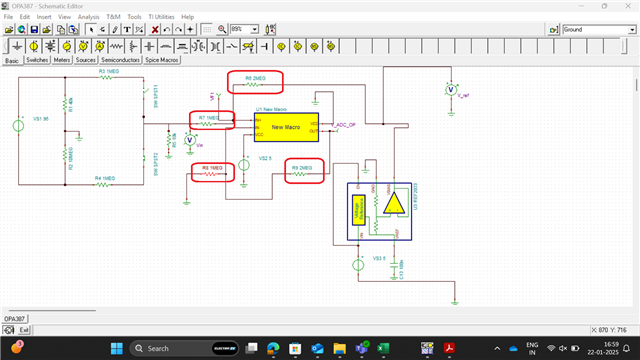
Task: Save the schematic with the floppy icon
Action: (34, 29)
